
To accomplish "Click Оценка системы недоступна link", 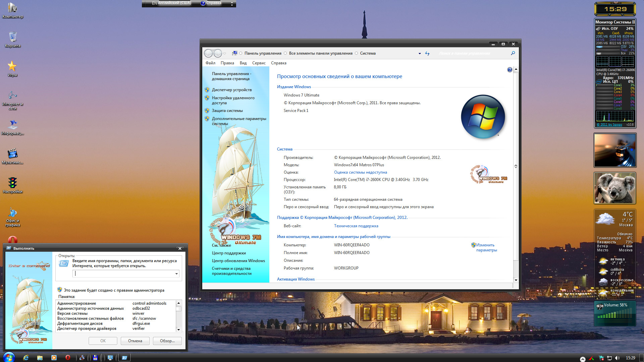I will coord(361,172).
